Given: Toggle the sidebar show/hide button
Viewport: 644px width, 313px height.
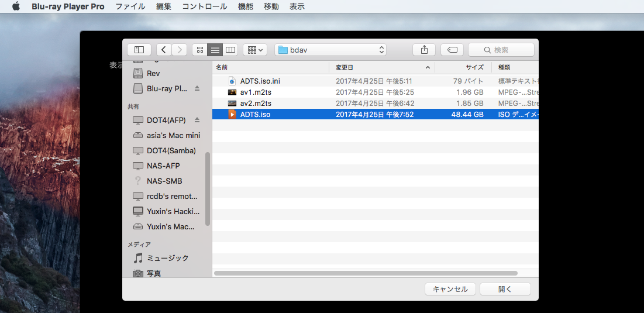Looking at the screenshot, I should pyautogui.click(x=139, y=50).
